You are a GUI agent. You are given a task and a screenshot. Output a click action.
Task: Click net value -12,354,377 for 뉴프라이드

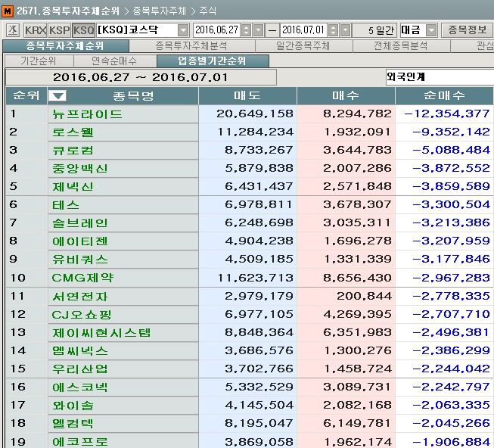tap(447, 114)
